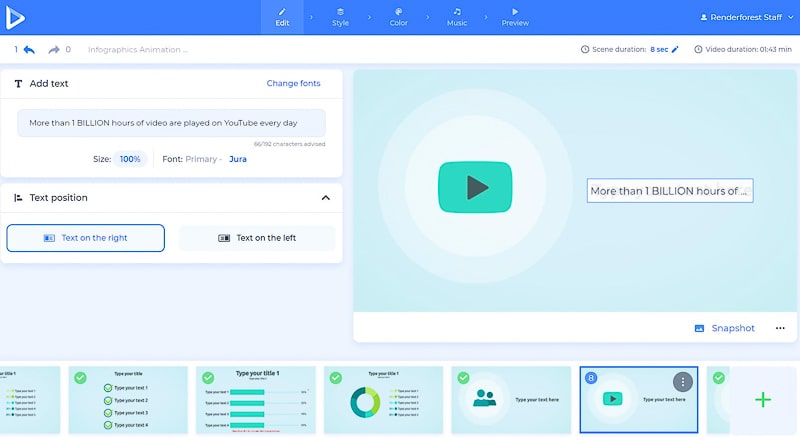Screen dimensions: 800x437
Task: Go to the Color step
Action: click(x=398, y=17)
